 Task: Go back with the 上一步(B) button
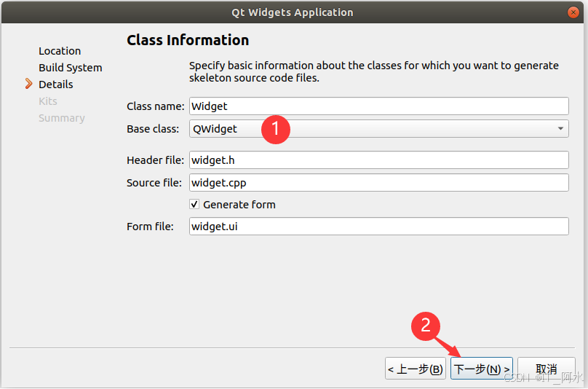coord(415,369)
